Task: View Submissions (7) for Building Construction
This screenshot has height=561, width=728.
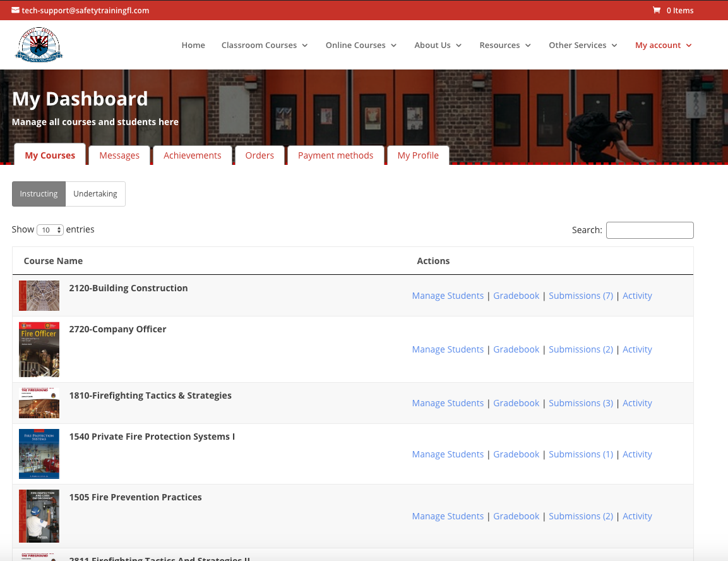Action: pyautogui.click(x=581, y=295)
